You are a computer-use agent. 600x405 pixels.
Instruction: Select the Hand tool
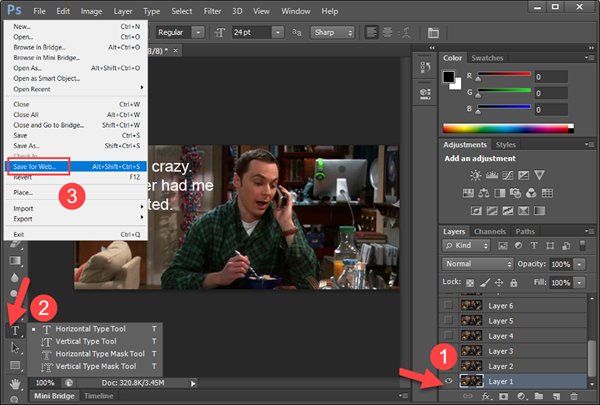click(15, 383)
